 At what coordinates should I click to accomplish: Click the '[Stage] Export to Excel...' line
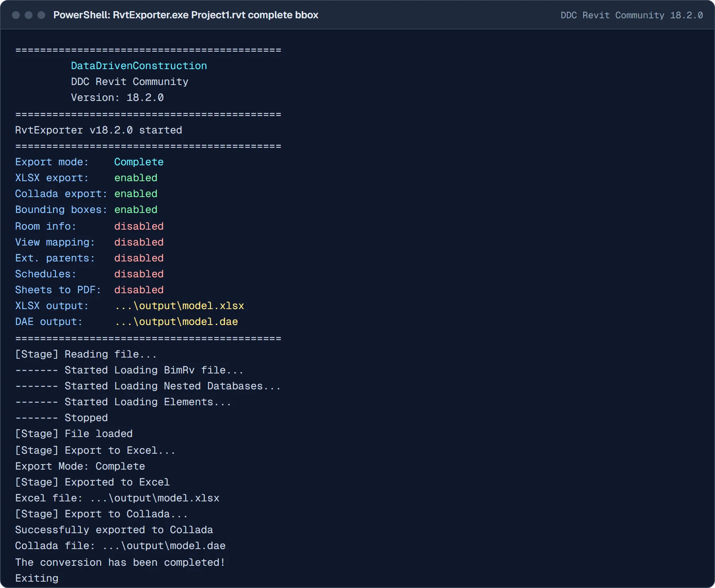coord(95,451)
